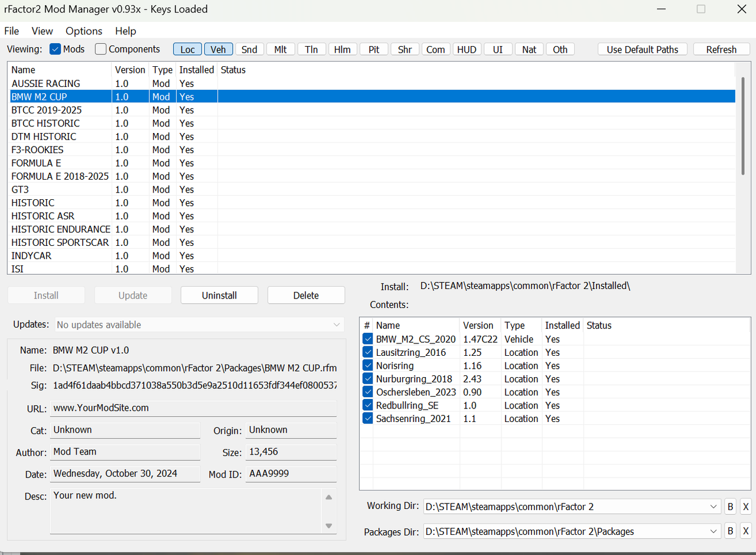Screen dimensions: 756x555
Task: Select the GT3 mod row
Action: 372,189
